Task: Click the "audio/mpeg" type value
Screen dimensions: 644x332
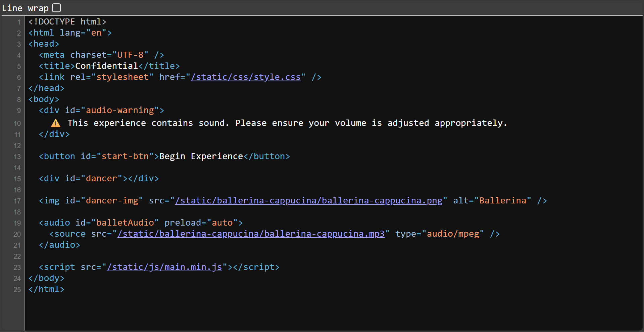Action: click(453, 234)
